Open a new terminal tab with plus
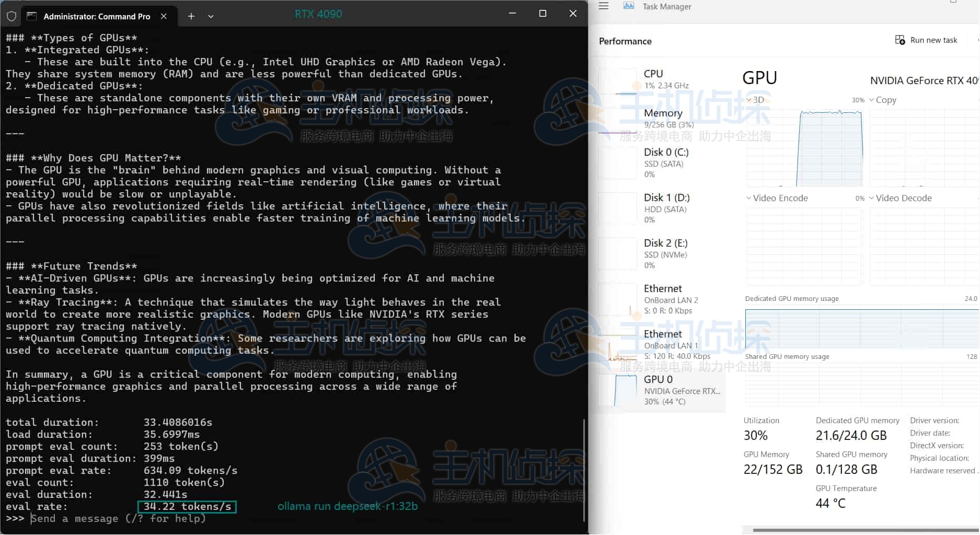The height and width of the screenshot is (535, 980). pyautogui.click(x=191, y=16)
